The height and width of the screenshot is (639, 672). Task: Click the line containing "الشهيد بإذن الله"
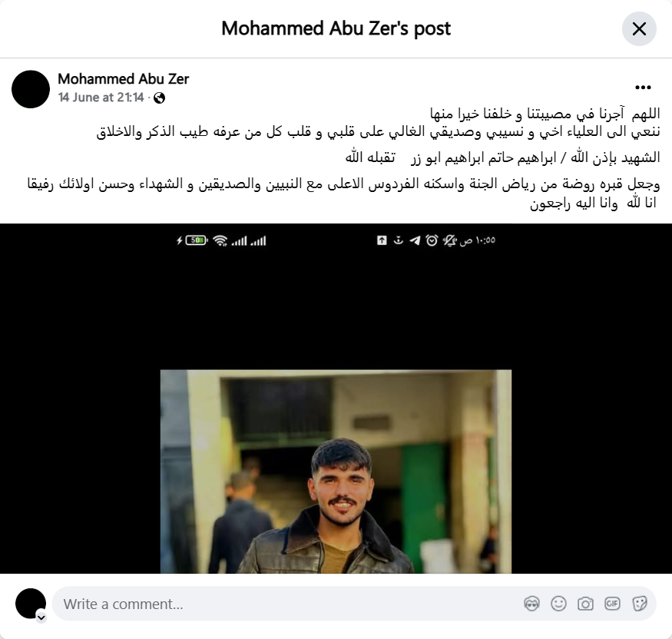pos(502,158)
